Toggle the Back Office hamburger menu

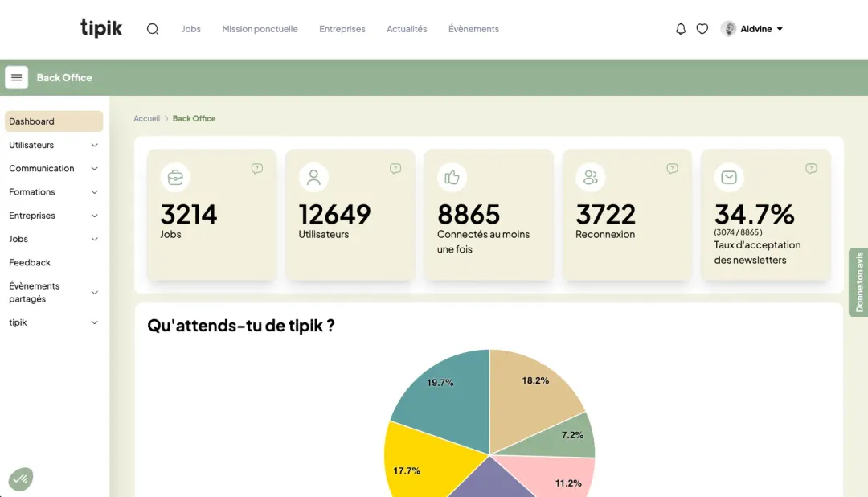pos(17,77)
